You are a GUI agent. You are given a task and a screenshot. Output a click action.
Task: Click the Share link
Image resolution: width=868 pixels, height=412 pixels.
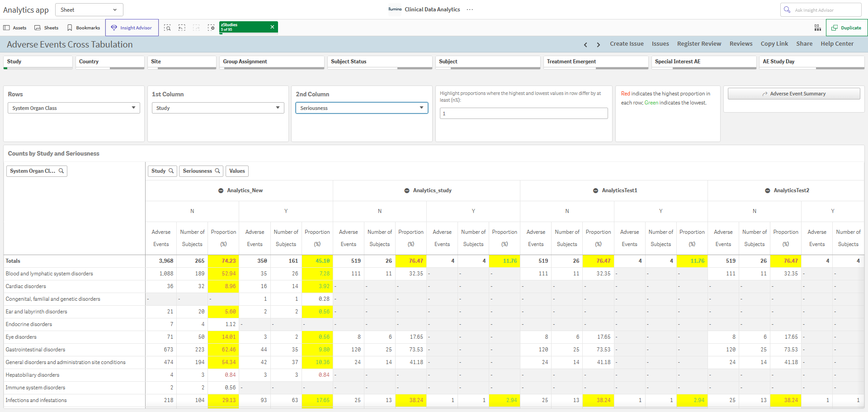pos(804,44)
